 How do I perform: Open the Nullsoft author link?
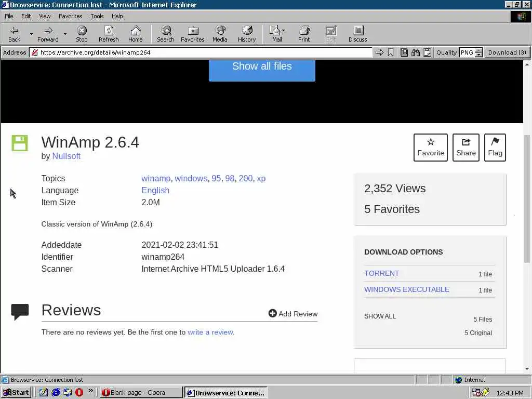[66, 156]
